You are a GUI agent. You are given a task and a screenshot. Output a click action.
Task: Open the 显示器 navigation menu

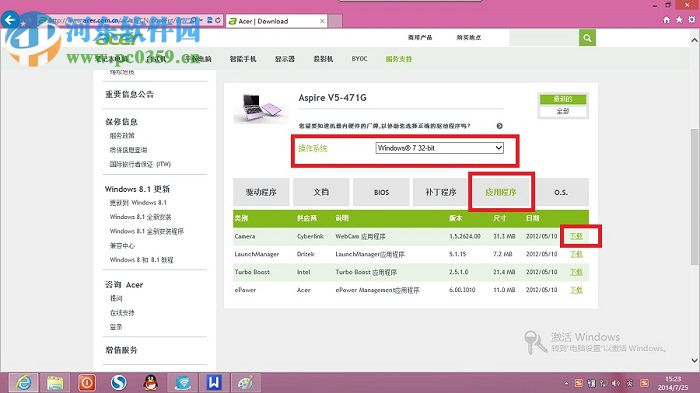tap(285, 59)
